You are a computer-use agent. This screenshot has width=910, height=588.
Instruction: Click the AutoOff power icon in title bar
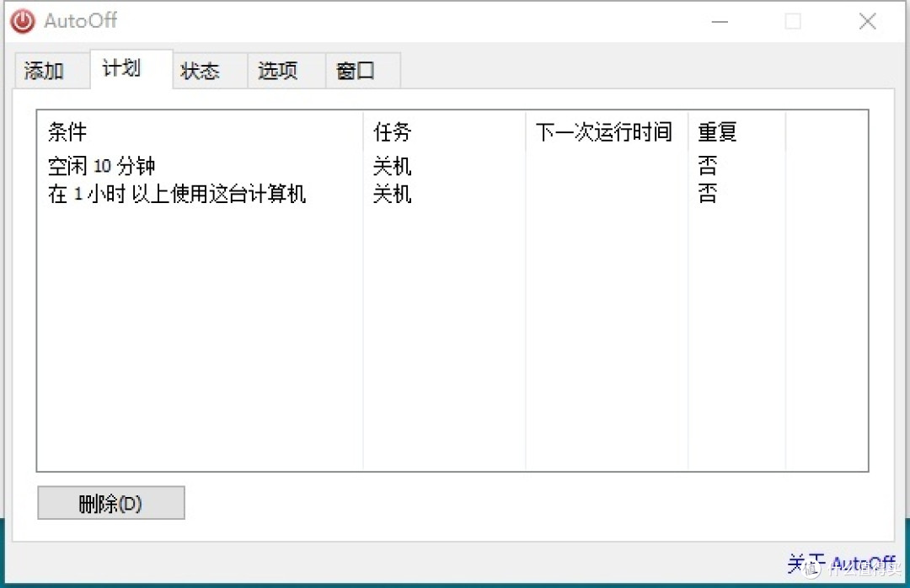point(21,21)
